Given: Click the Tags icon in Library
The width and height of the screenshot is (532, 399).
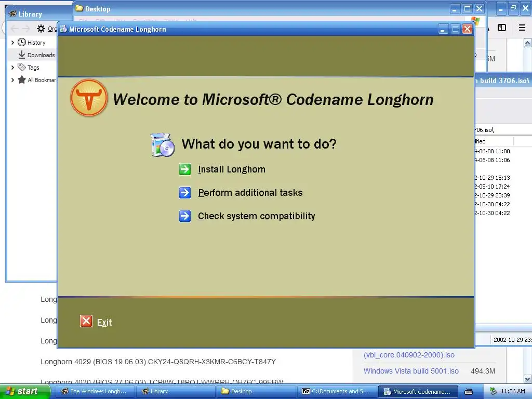Looking at the screenshot, I should click(x=22, y=67).
